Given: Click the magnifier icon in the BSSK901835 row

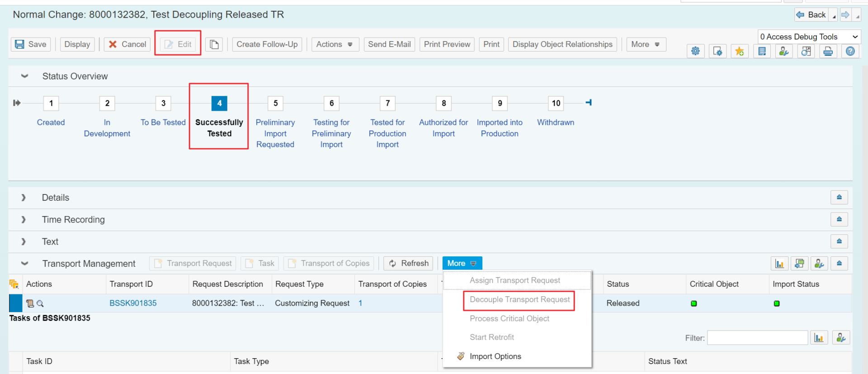Looking at the screenshot, I should point(40,303).
